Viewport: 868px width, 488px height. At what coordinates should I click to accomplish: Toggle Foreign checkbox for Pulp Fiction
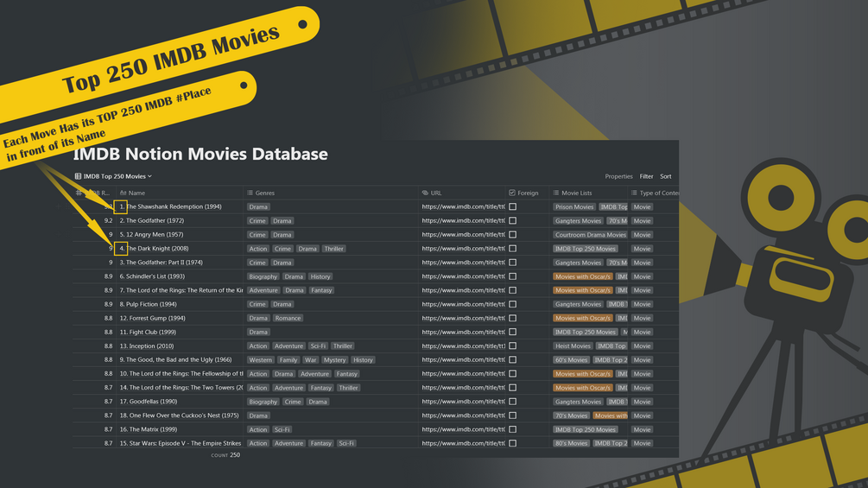pos(513,304)
